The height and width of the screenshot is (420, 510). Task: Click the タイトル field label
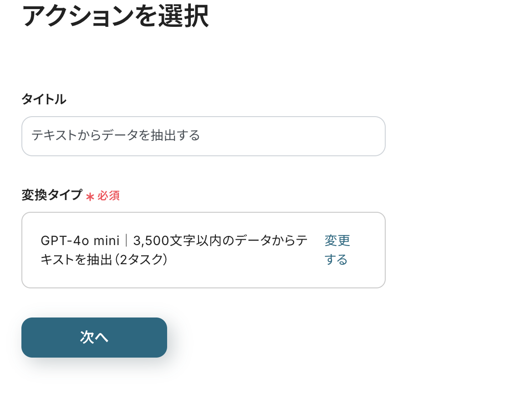click(44, 99)
